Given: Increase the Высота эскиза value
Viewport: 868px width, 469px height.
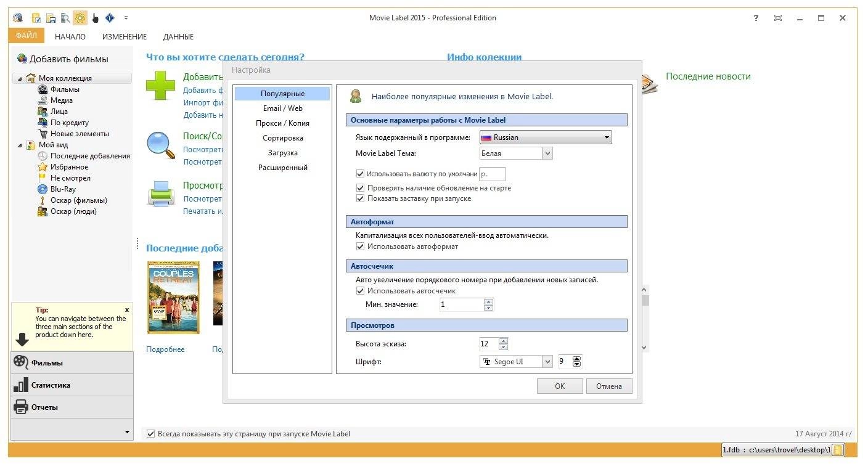Looking at the screenshot, I should 503,341.
